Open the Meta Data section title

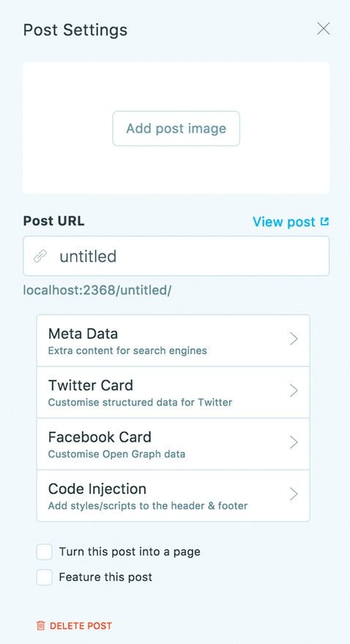click(83, 334)
